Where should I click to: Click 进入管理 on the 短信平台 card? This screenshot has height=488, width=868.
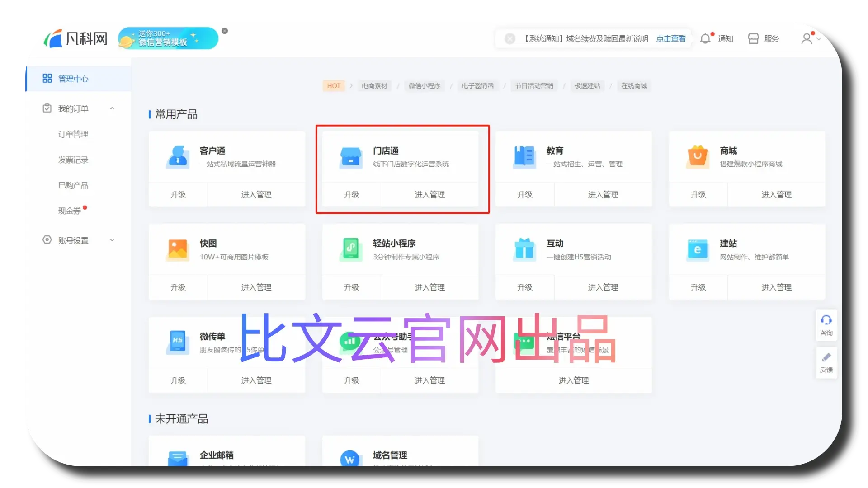coord(574,380)
